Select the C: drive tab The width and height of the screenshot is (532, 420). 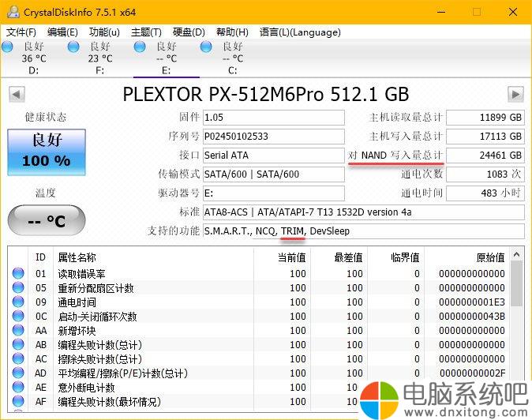pos(233,58)
